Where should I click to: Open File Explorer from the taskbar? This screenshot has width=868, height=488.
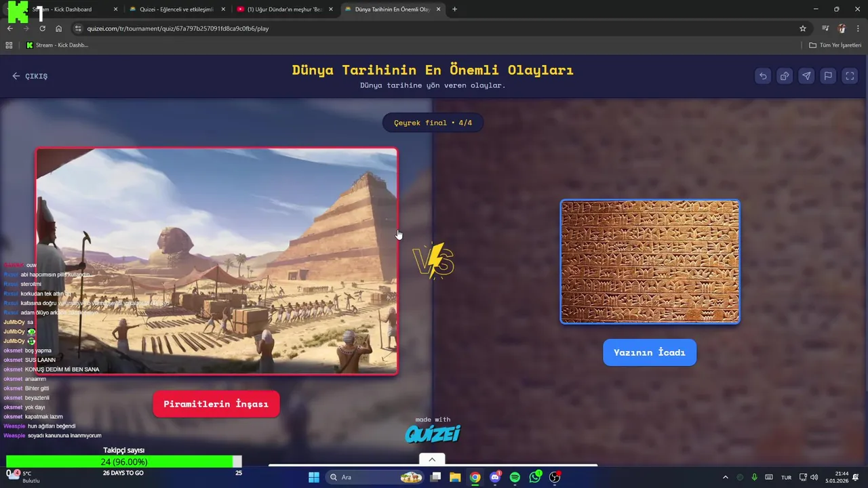(455, 477)
